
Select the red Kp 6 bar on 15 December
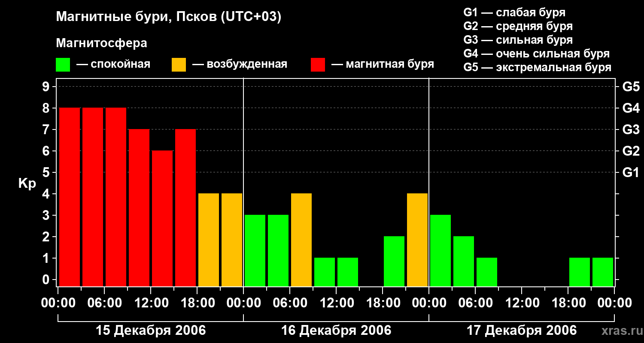click(x=162, y=219)
